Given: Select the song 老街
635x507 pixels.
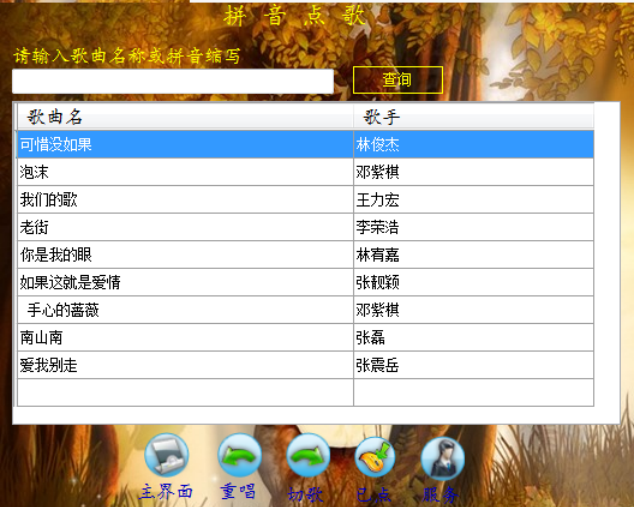Looking at the screenshot, I should pyautogui.click(x=185, y=227).
